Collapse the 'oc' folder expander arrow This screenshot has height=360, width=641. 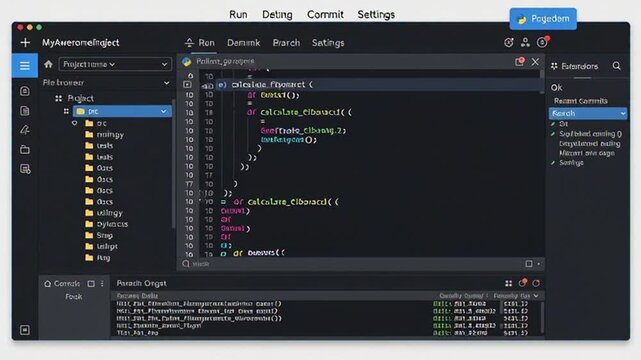coord(74,123)
